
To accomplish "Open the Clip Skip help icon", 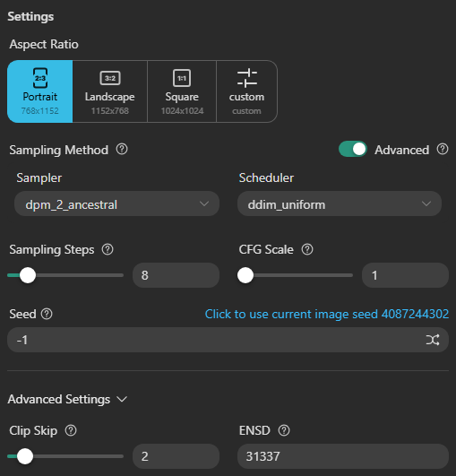I will (x=71, y=430).
